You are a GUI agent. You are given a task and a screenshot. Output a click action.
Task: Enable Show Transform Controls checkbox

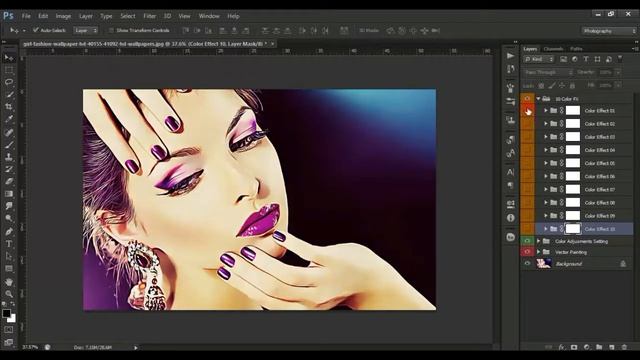click(111, 30)
